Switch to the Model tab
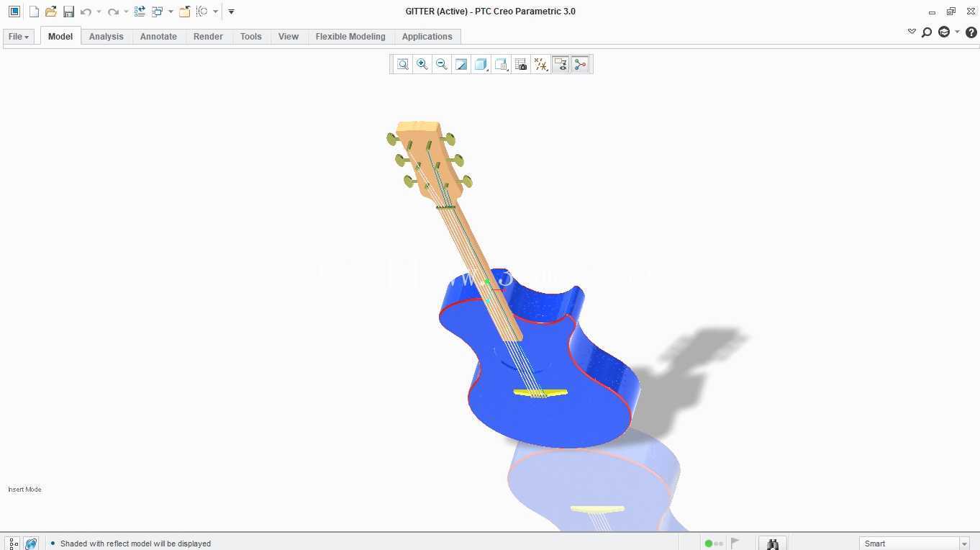This screenshot has width=980, height=550. click(60, 37)
